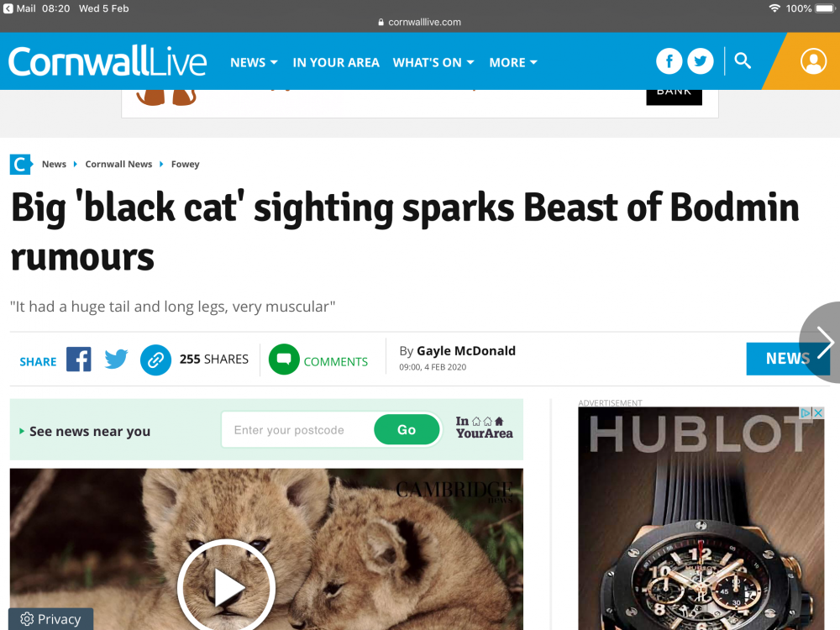
Task: Open CornwallLive Facebook page in header
Action: 669,61
